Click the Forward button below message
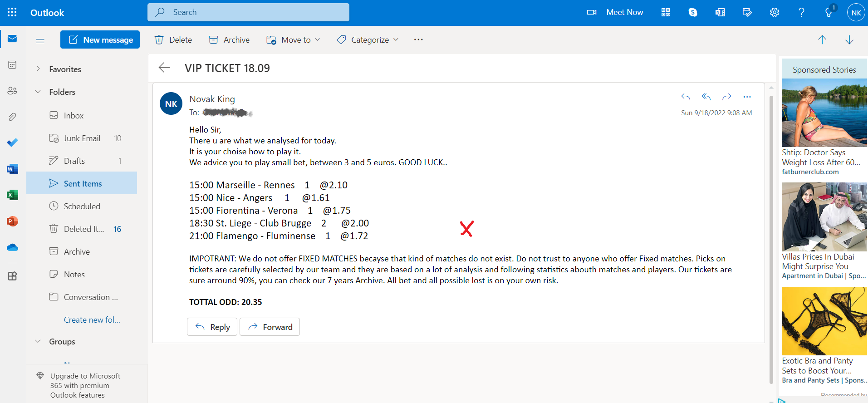Viewport: 868px width, 403px height. [270, 327]
